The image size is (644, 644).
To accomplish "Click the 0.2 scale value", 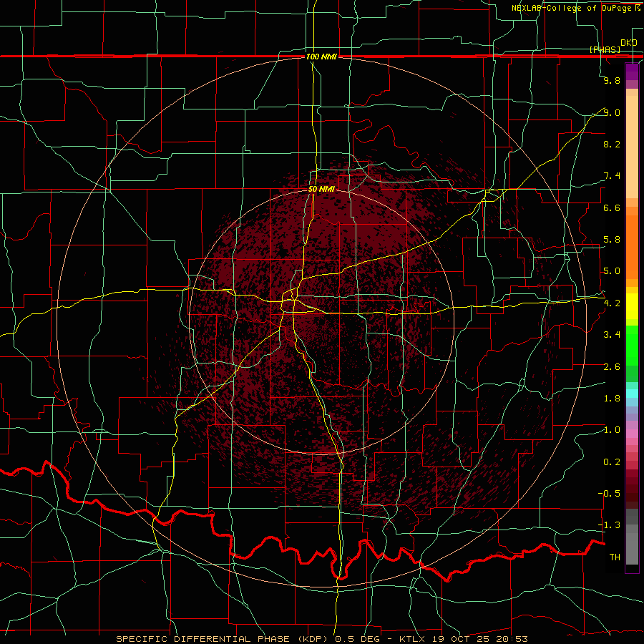I will coord(612,462).
